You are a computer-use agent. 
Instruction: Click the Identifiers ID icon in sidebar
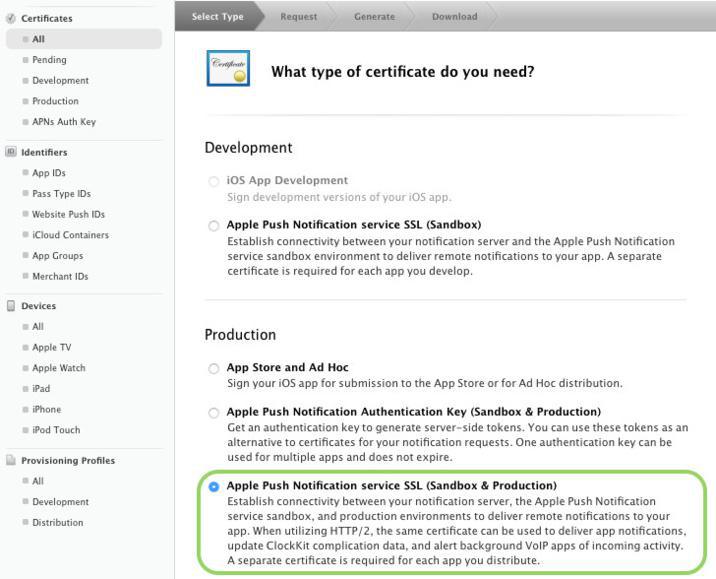[x=11, y=152]
